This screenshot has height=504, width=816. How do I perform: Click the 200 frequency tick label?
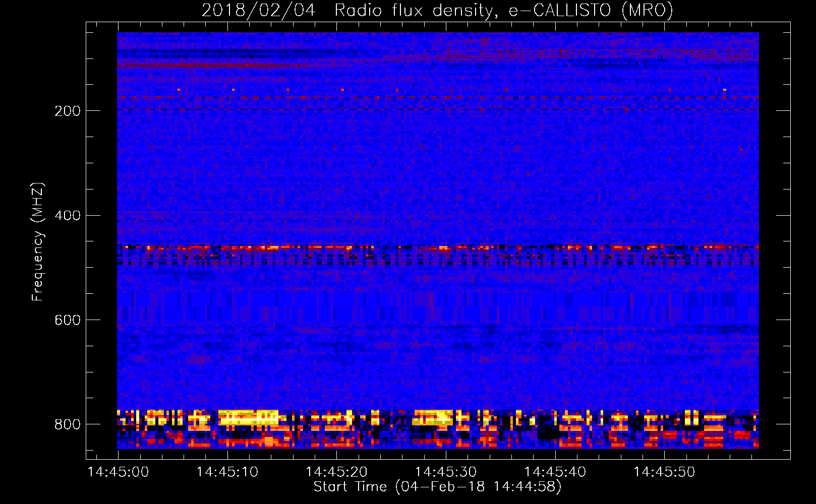tap(68, 111)
